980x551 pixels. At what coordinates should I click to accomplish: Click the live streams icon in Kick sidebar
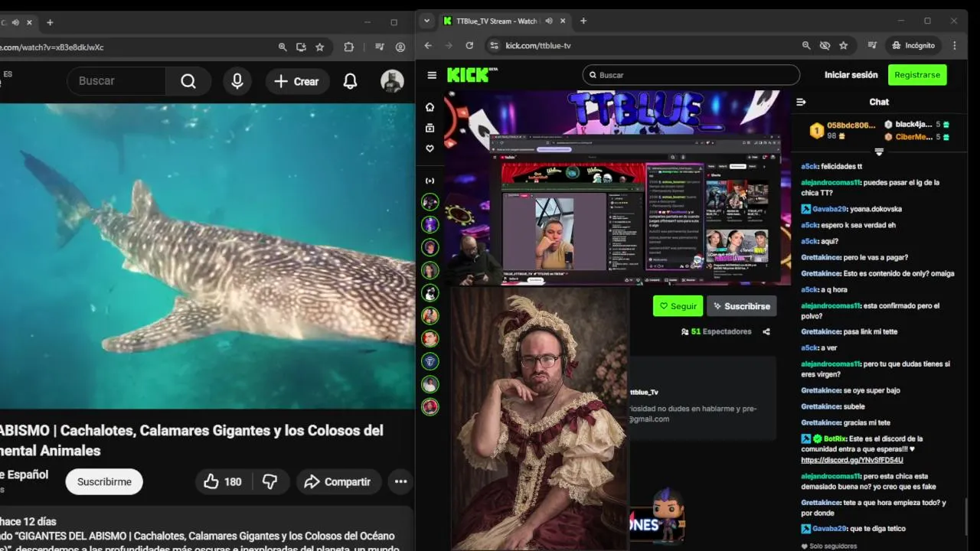(x=430, y=181)
